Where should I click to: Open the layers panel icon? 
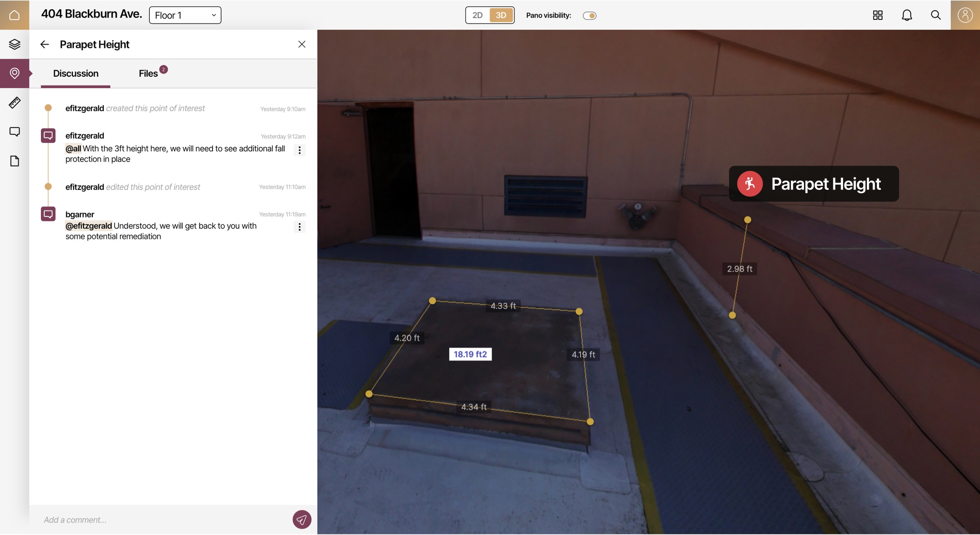[14, 44]
